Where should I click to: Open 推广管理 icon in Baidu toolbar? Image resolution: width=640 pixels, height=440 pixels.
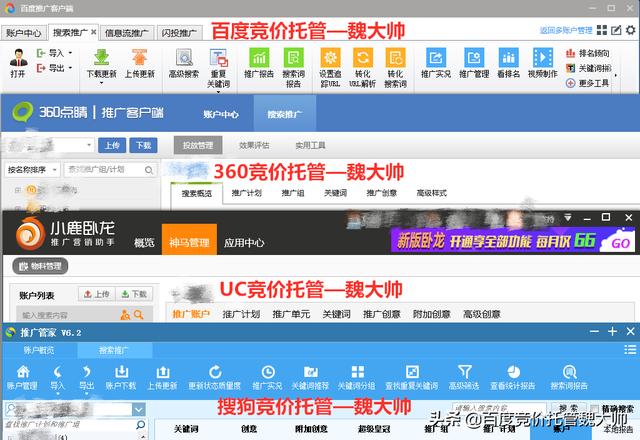tap(474, 58)
